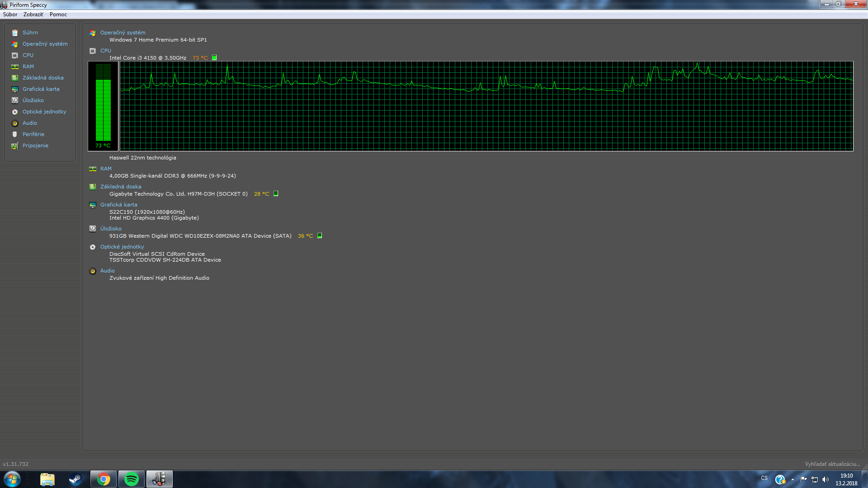Open Spotify from the taskbar

pyautogui.click(x=131, y=479)
